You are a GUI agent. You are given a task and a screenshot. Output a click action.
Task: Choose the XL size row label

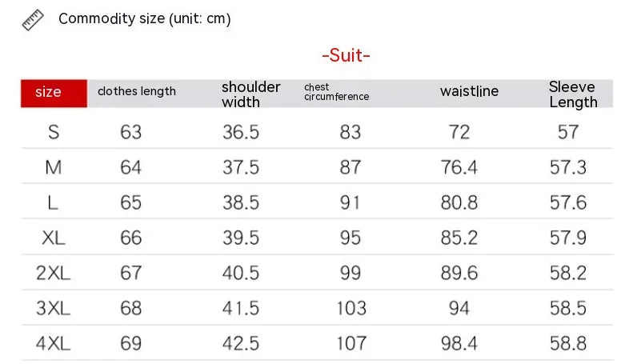point(54,238)
